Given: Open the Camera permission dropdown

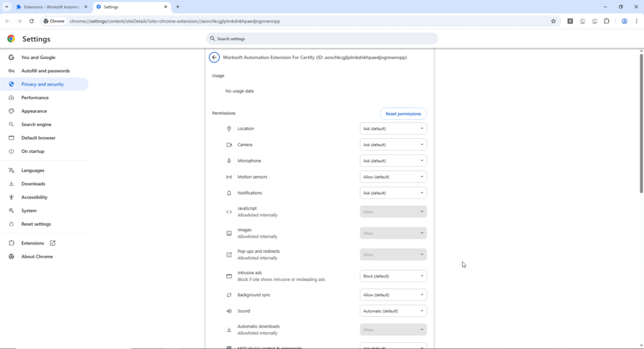Looking at the screenshot, I should (x=393, y=145).
